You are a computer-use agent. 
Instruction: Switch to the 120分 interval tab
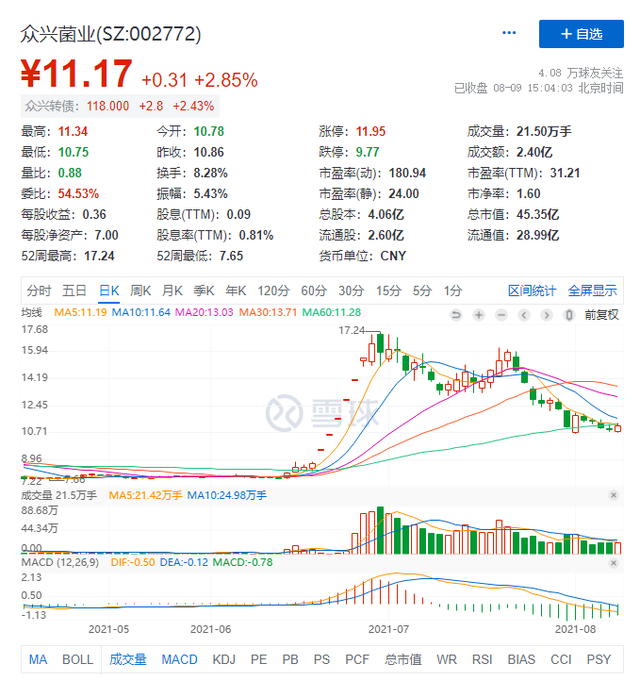(273, 291)
